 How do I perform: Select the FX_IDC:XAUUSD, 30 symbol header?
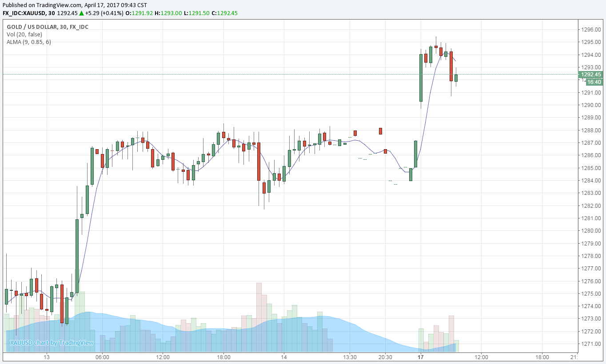(x=29, y=13)
